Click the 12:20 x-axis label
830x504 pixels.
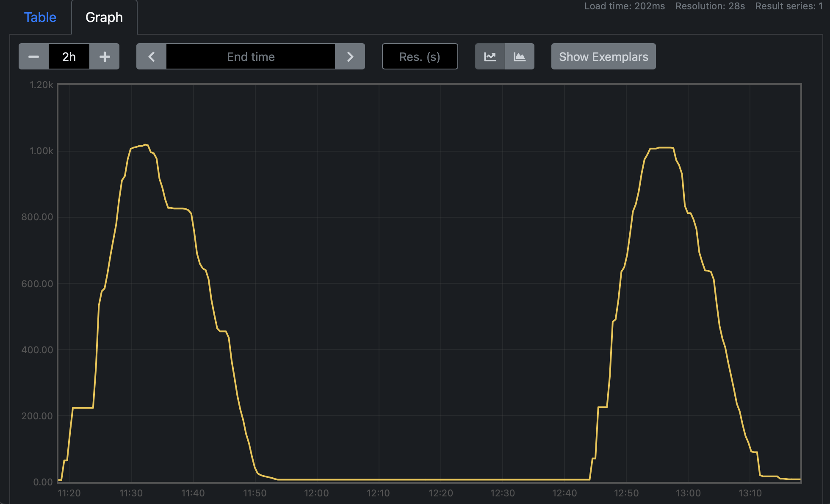coord(441,493)
